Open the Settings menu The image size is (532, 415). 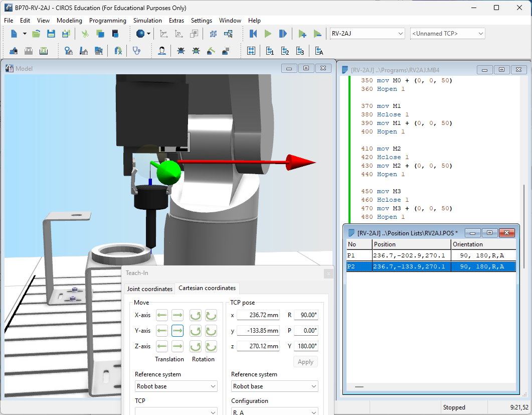point(202,21)
